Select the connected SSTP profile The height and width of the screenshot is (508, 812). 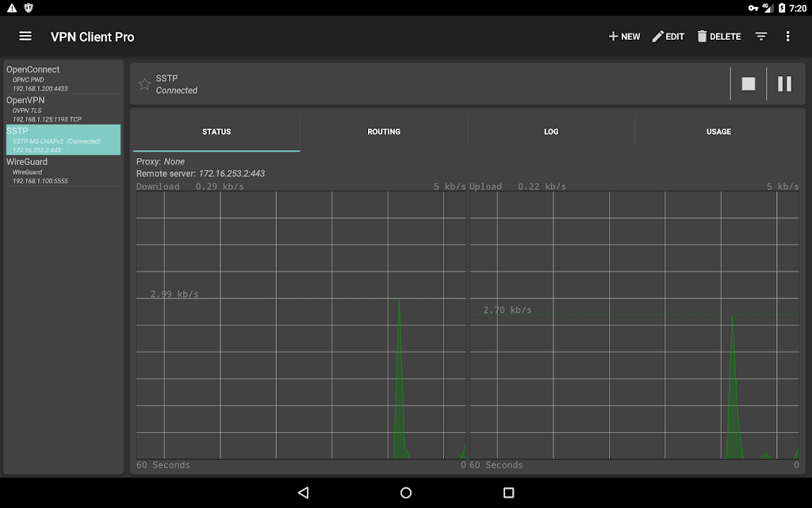tap(63, 140)
